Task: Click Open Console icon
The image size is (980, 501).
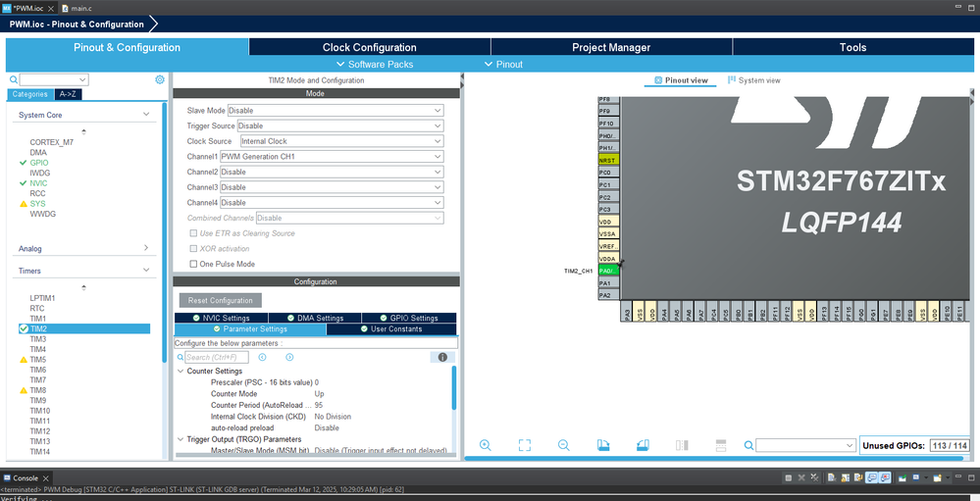Action: pyautogui.click(x=937, y=477)
